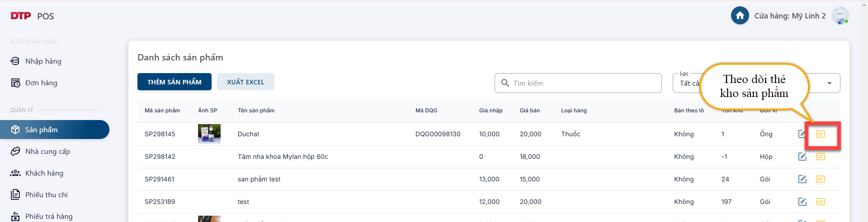Viewport: 868px width, 222px height.
Task: Click the XUẤT EXCEL button
Action: coord(245,82)
